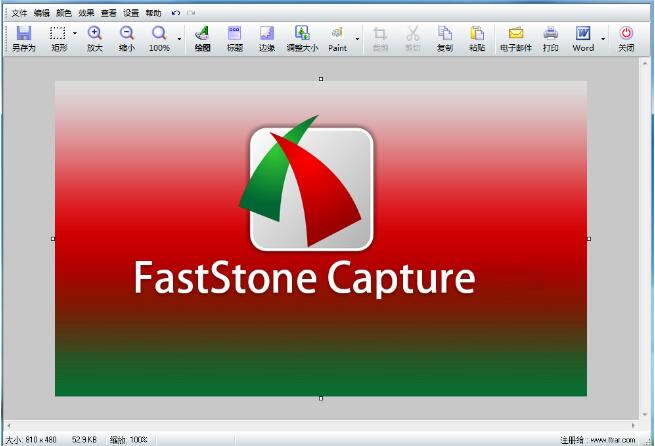
Task: Click the 粘贴 paste icon
Action: coord(477,38)
